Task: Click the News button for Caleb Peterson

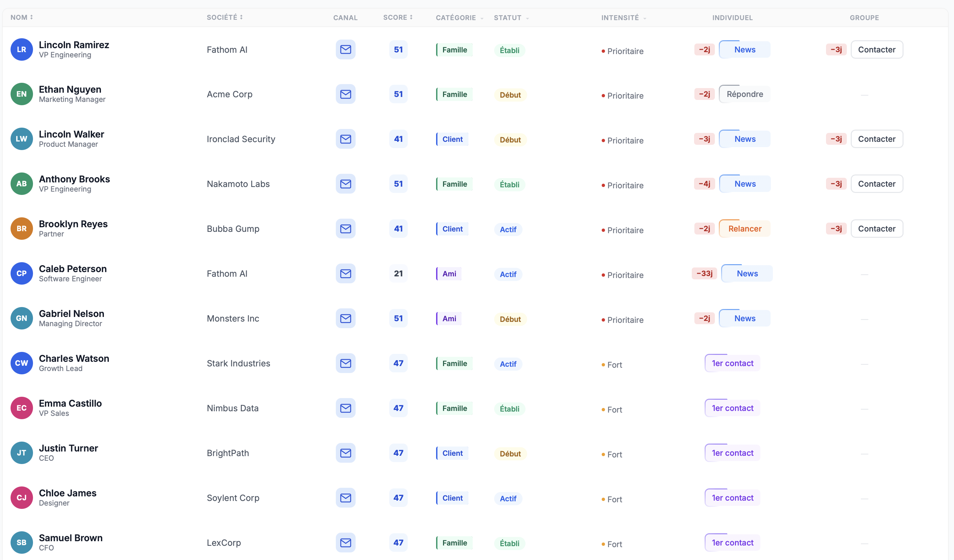Action: point(747,273)
